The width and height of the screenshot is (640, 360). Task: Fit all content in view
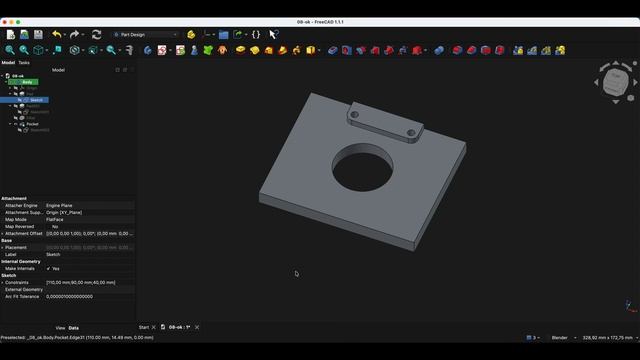tap(10, 50)
